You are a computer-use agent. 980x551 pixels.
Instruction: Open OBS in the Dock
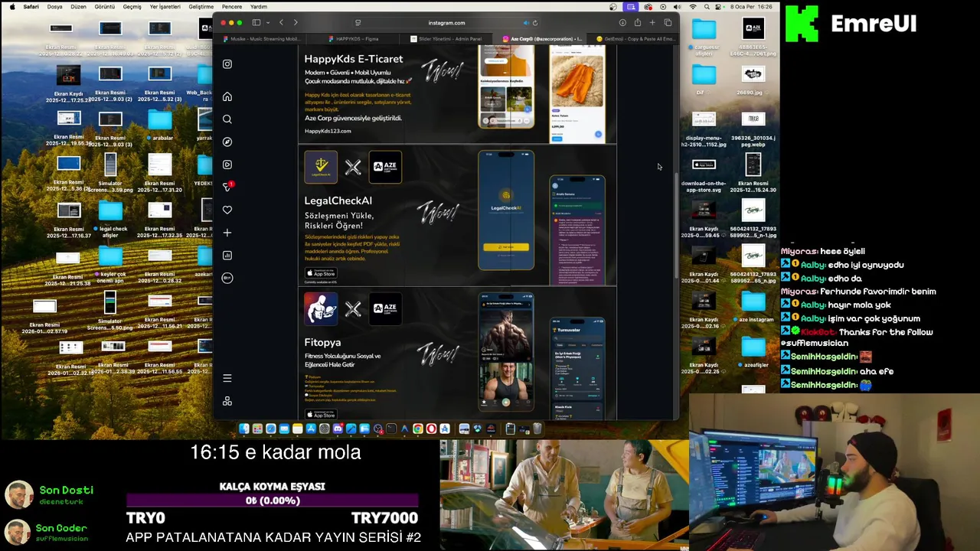[378, 429]
